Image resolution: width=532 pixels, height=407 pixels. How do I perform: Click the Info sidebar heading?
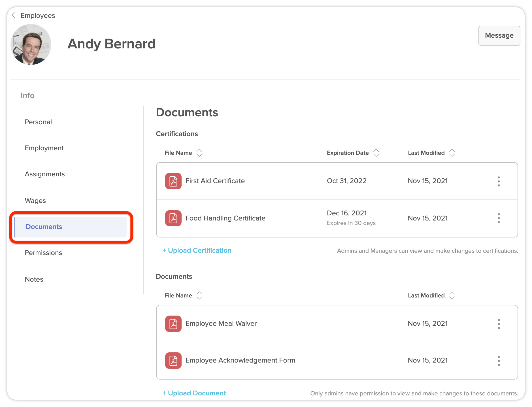[x=27, y=96]
